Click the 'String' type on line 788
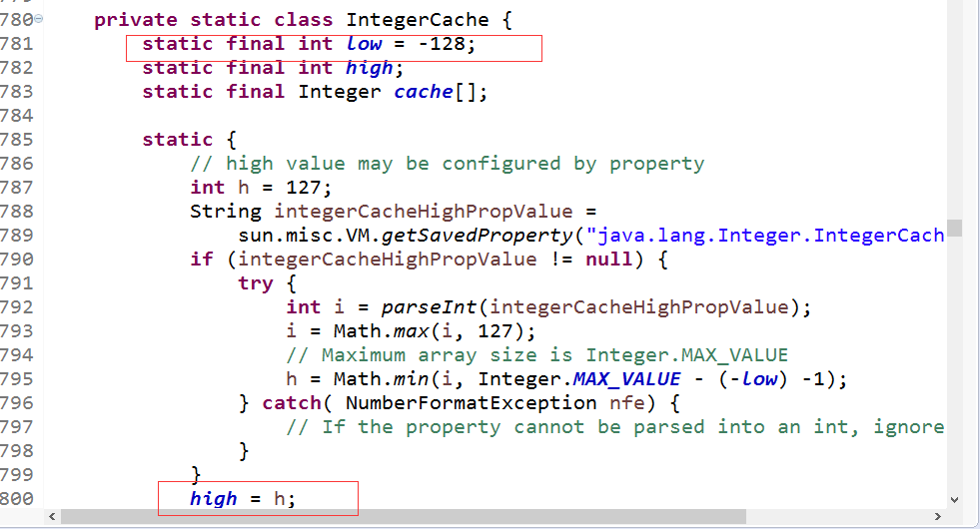 coord(226,212)
